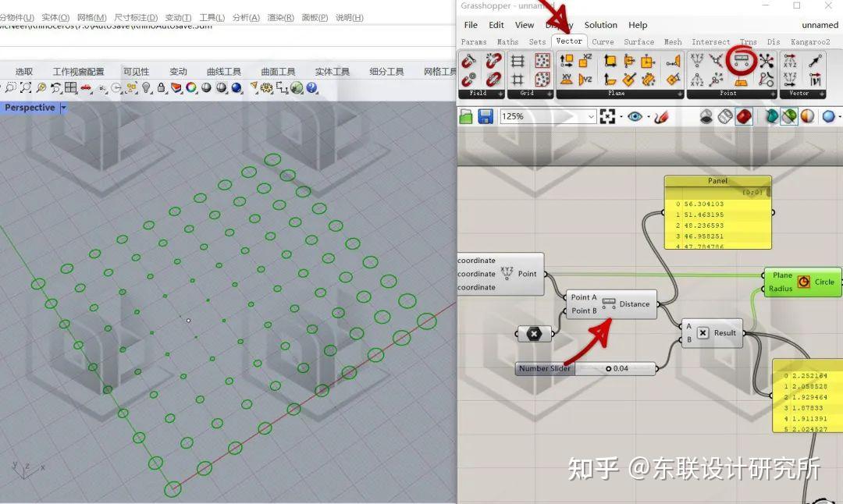Click the Number Slider name label
Screen dimensions: 843x504
545,368
